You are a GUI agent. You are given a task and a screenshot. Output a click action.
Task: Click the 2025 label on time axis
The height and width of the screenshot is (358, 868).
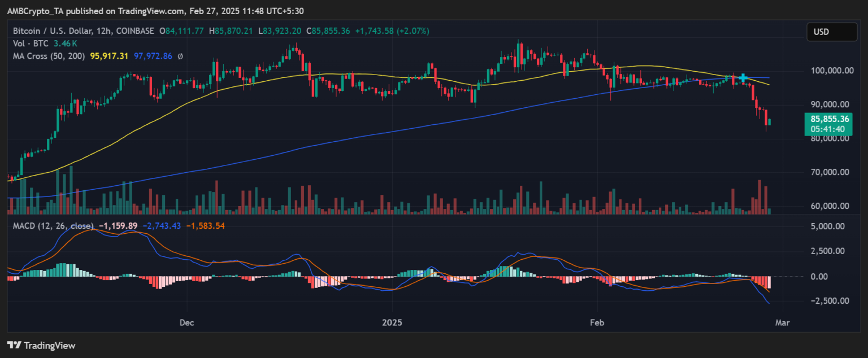click(392, 322)
